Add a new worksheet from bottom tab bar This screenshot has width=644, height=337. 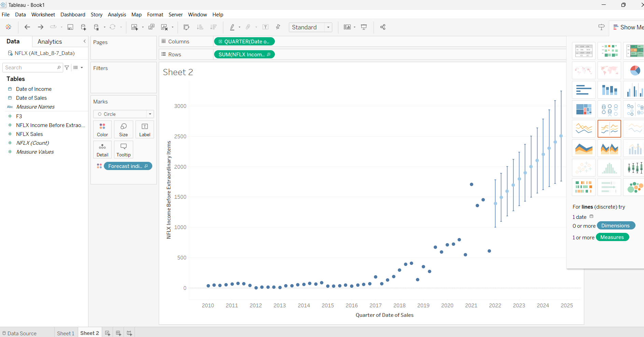coord(108,333)
